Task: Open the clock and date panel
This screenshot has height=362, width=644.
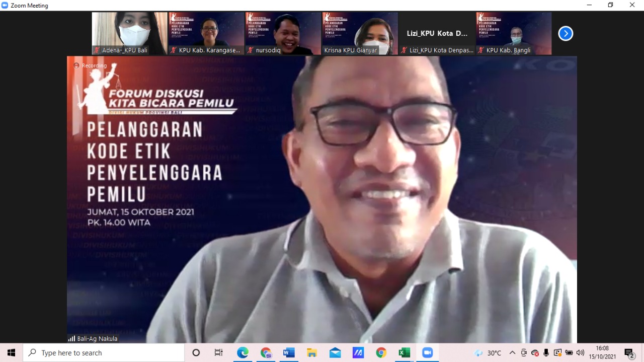Action: pyautogui.click(x=602, y=353)
